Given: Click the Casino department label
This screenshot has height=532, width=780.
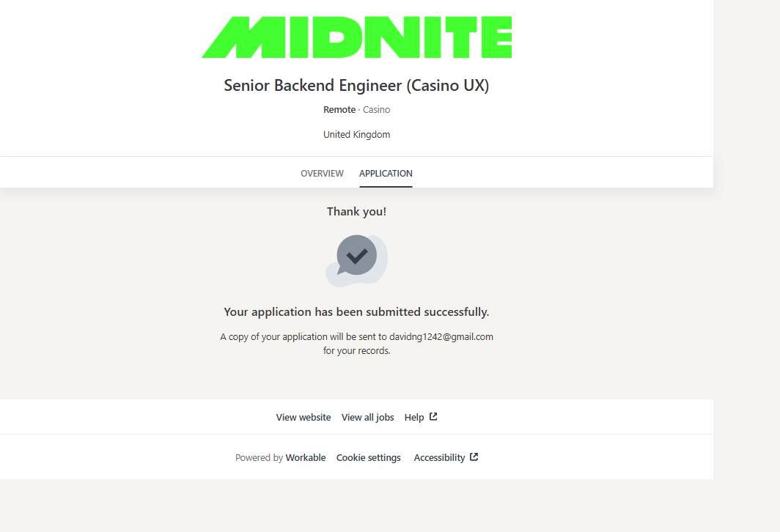Looking at the screenshot, I should (x=377, y=110).
